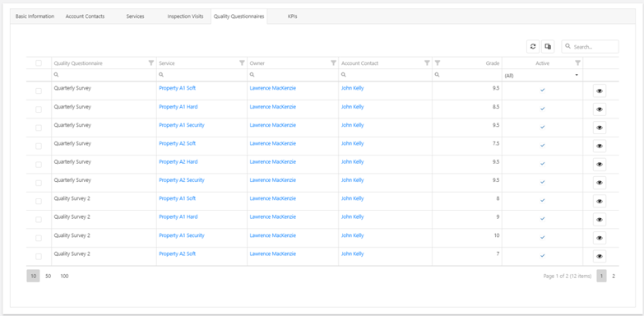Check row Quarterly Survey Property A1 Soft

[x=39, y=91]
